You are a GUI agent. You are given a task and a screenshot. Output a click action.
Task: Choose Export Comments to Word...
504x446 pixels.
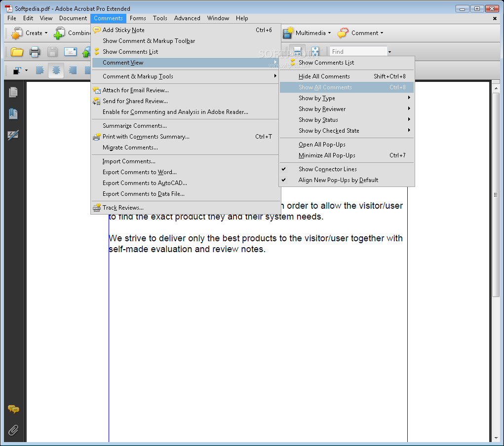coord(186,172)
